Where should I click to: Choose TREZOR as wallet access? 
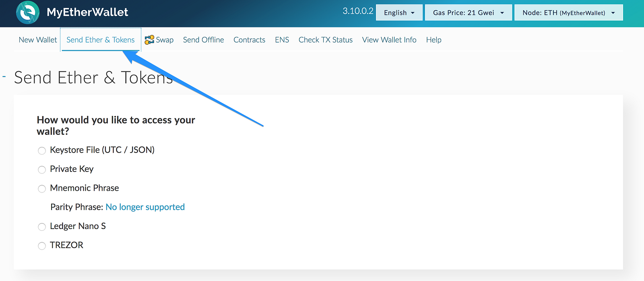coord(42,246)
